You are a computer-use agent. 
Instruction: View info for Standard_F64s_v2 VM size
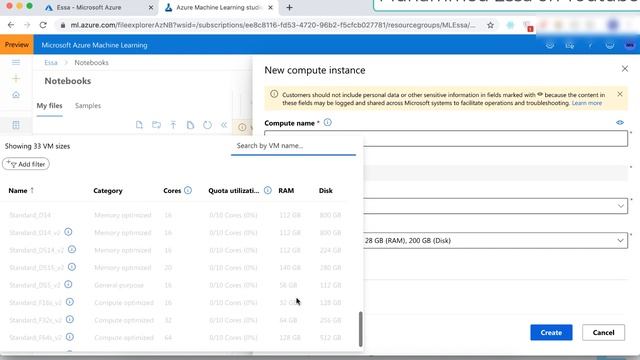pos(70,337)
